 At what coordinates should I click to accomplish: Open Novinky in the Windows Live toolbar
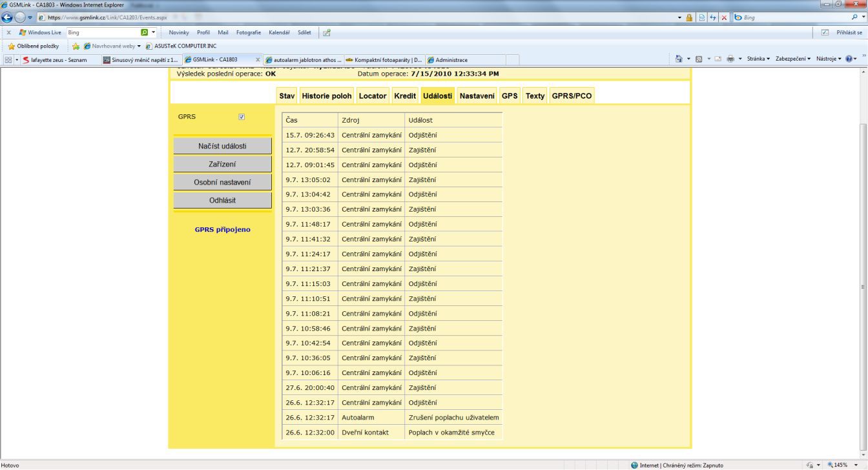tap(180, 32)
